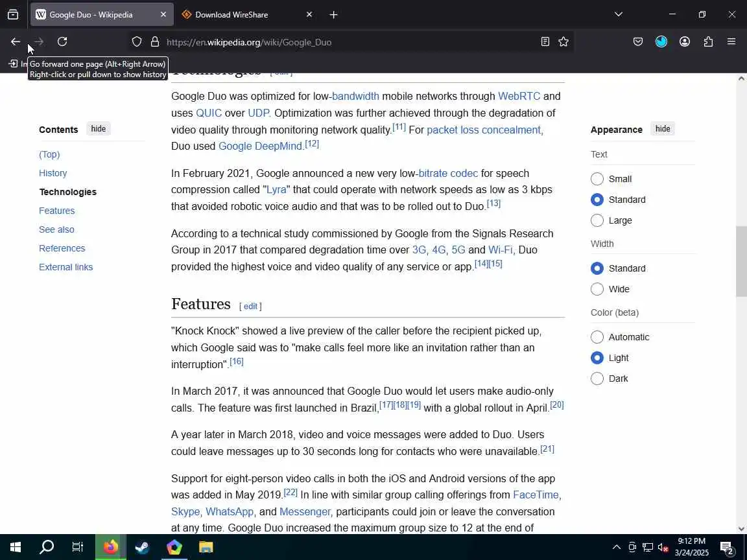Select Large text size
Viewport: 747px width, 560px height.
pos(597,220)
